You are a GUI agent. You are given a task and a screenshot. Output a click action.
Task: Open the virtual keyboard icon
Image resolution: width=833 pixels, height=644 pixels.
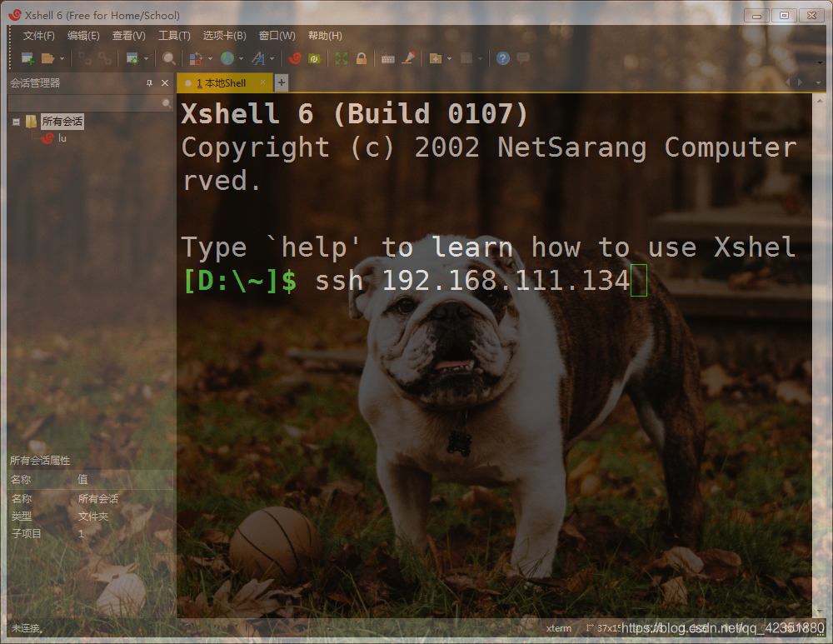(388, 59)
